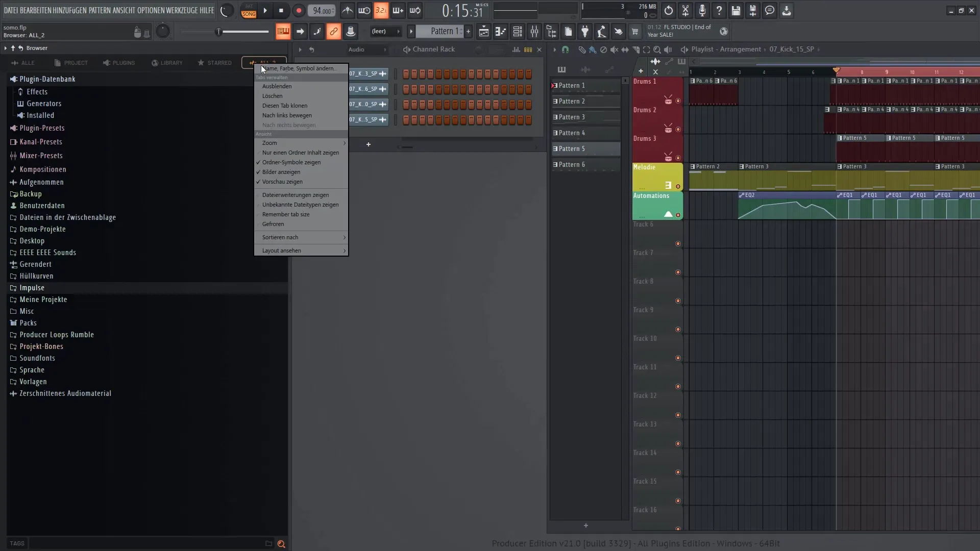Select the zoom magnifier tool in playlist
Viewport: 980px width, 551px height.
[x=657, y=49]
